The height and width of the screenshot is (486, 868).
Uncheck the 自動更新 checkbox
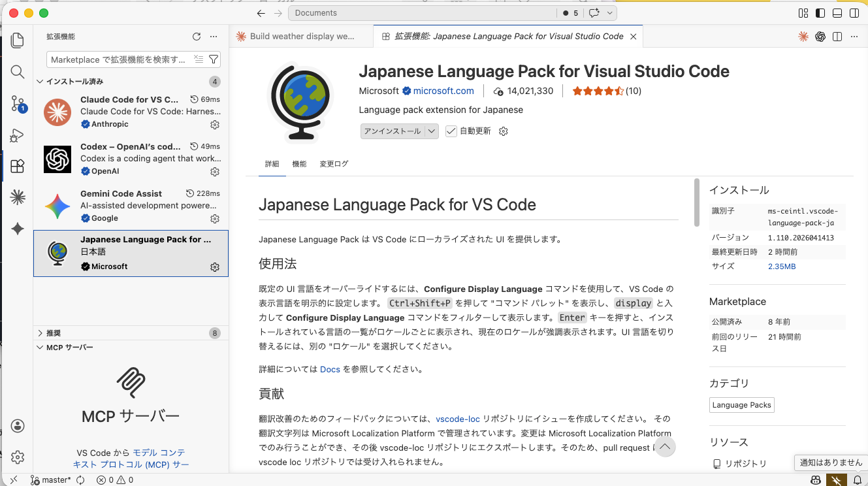(x=451, y=130)
